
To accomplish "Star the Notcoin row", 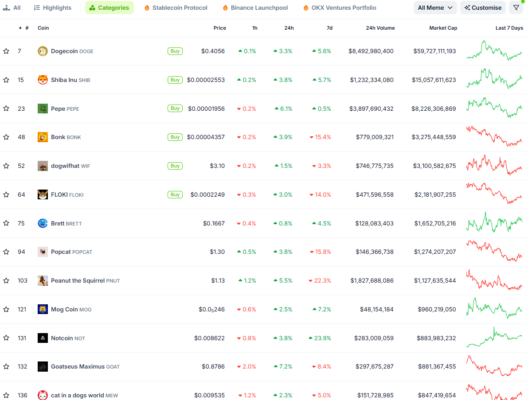I will 6,338.
